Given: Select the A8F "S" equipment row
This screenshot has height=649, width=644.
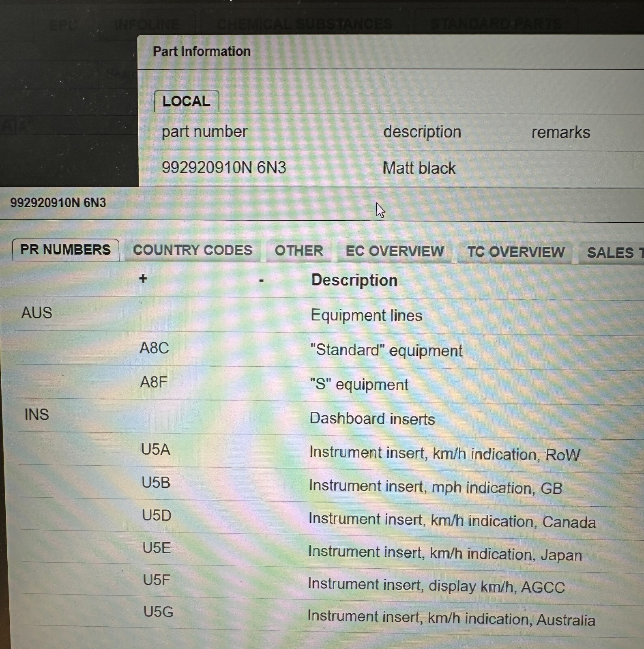Looking at the screenshot, I should click(359, 384).
